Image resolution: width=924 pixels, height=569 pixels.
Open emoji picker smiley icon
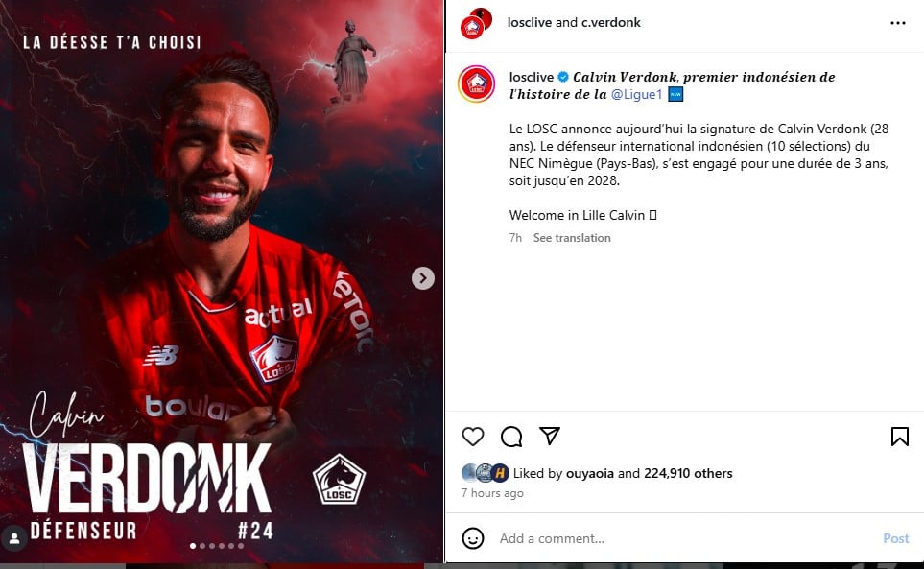click(x=473, y=538)
